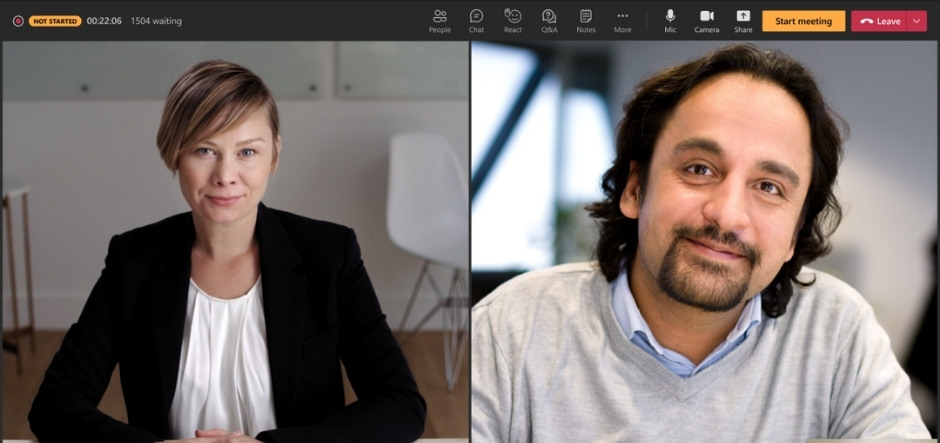Screen dimensions: 940x443
Task: Select the bearded man's video tile
Action: tap(705, 240)
